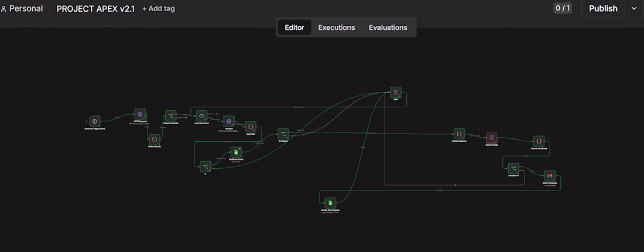
Task: Expand the Publish dropdown arrow
Action: [x=634, y=9]
